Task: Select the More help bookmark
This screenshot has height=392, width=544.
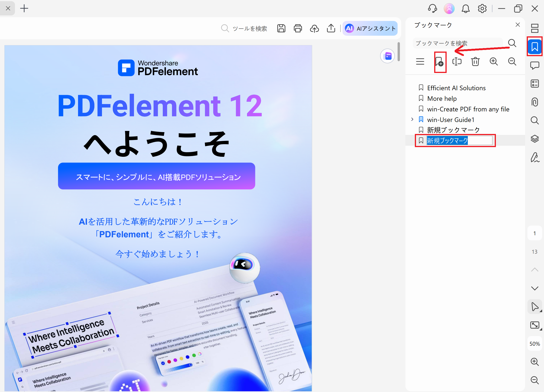Action: coord(442,99)
